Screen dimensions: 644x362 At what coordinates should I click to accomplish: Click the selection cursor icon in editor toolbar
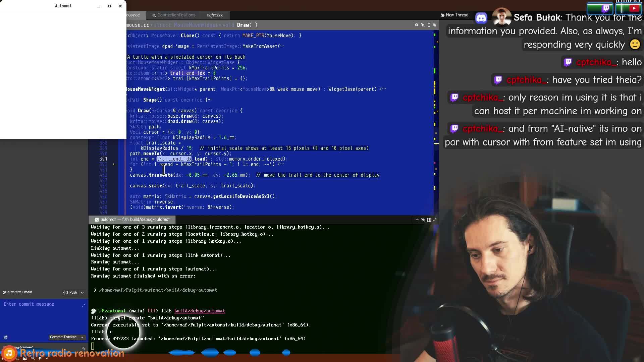click(429, 25)
